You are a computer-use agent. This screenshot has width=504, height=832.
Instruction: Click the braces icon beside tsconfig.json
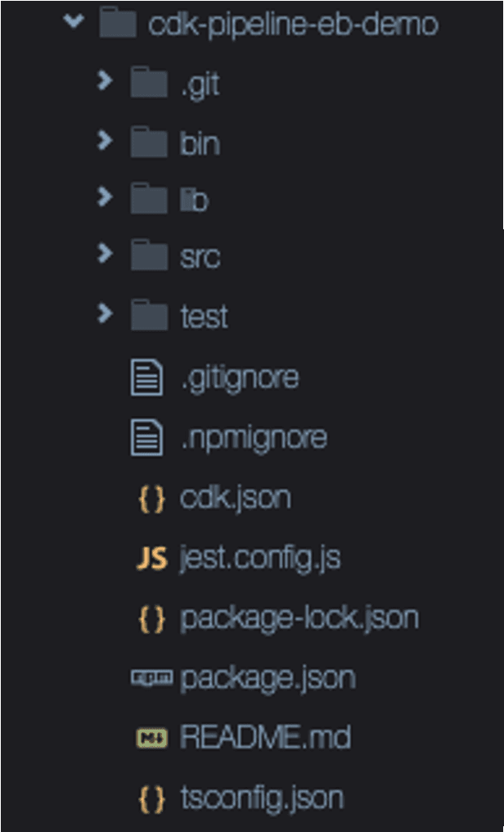coord(151,799)
